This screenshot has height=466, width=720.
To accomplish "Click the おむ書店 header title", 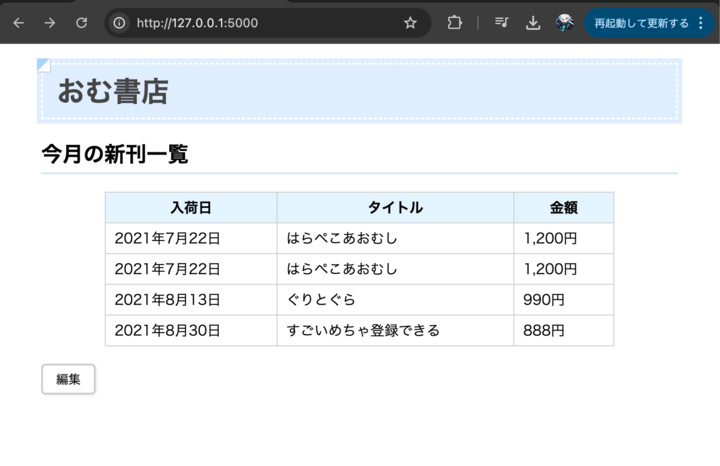I will 113,91.
